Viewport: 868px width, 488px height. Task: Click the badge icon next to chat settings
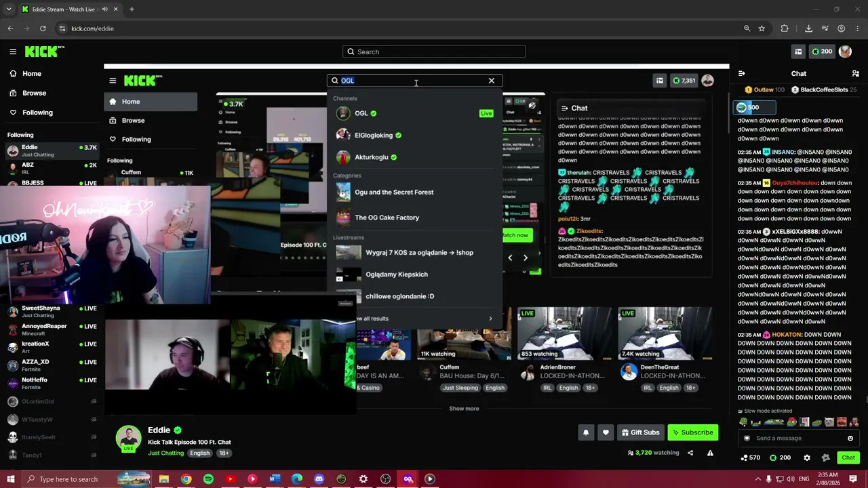click(x=825, y=457)
